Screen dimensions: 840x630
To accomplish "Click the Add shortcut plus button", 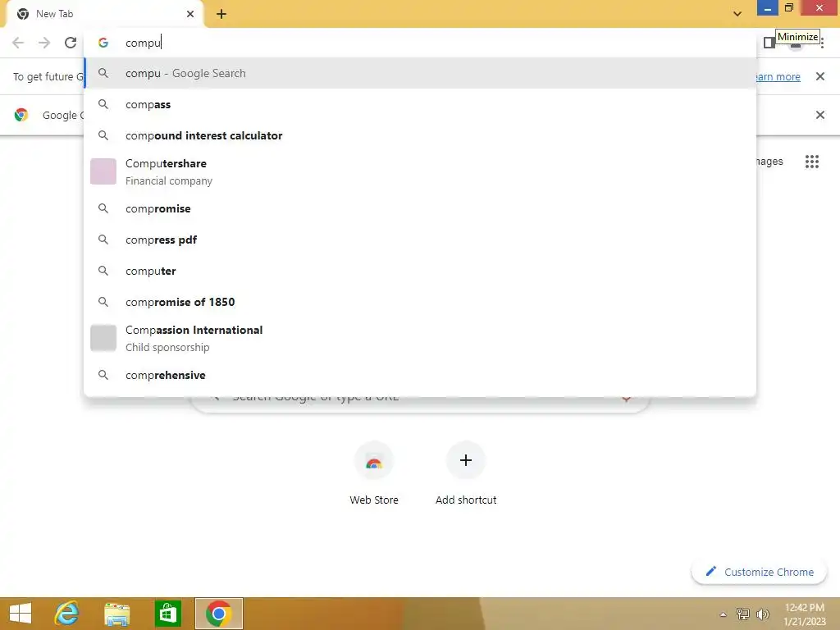I will (466, 460).
